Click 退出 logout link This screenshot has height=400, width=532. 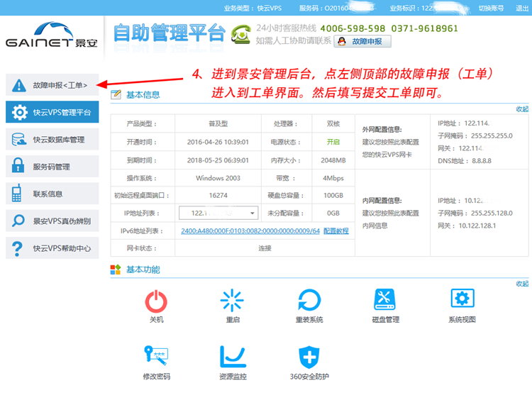[522, 8]
